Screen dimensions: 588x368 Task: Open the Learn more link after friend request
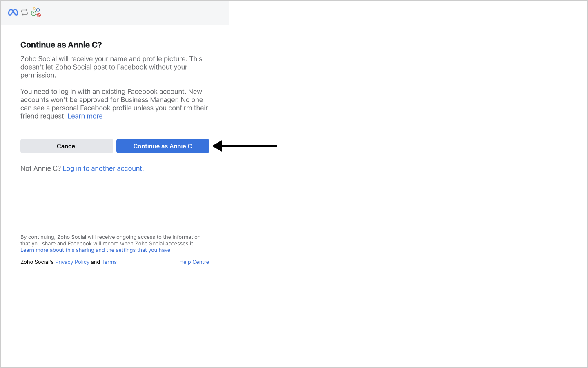tap(85, 116)
